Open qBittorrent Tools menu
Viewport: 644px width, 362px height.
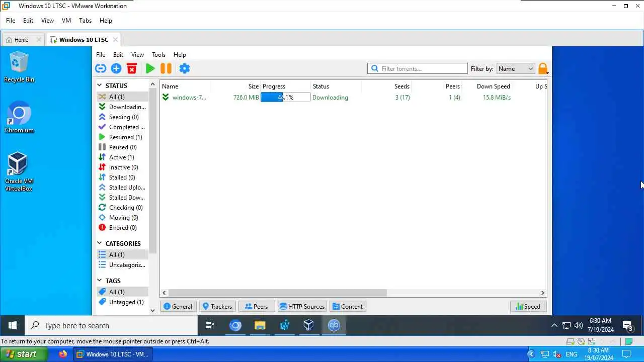pyautogui.click(x=158, y=54)
